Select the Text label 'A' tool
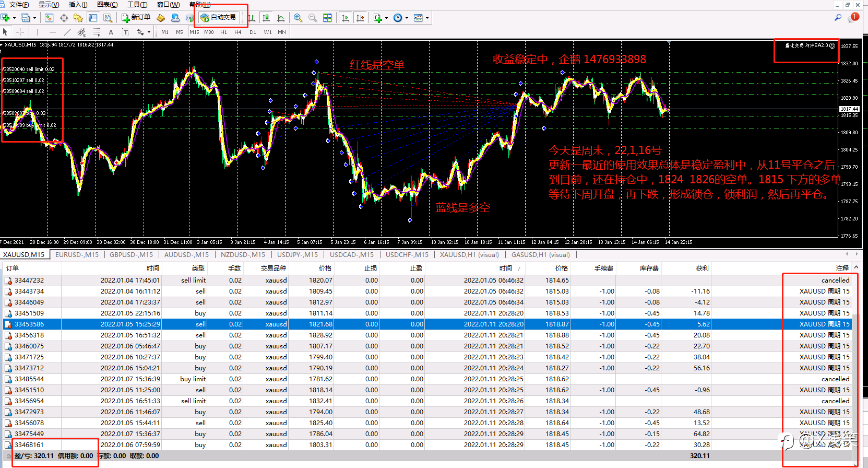Screen dimensions: 868x468 tap(111, 32)
